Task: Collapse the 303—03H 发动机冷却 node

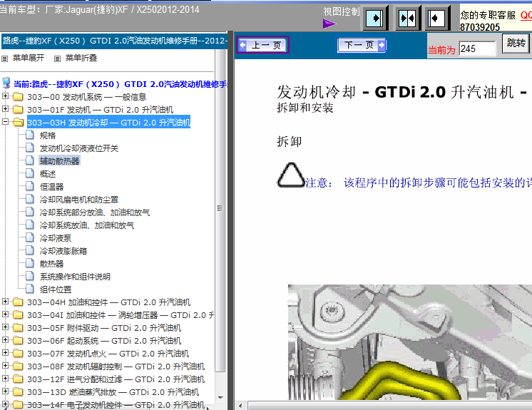Action: point(5,121)
